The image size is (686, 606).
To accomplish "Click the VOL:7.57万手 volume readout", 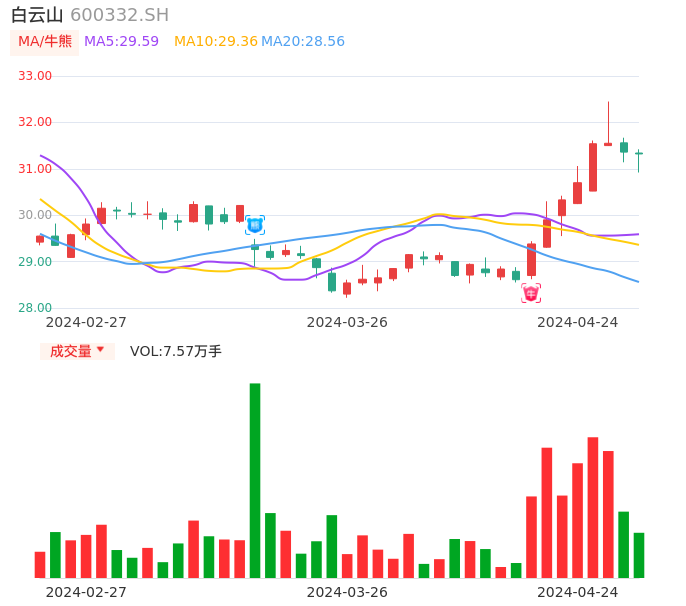I will [x=176, y=351].
